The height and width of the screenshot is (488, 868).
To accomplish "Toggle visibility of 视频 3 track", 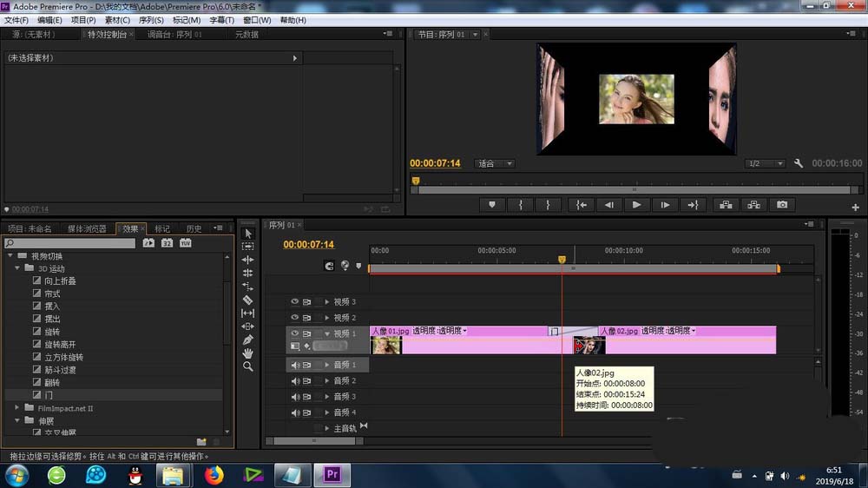I will 294,302.
